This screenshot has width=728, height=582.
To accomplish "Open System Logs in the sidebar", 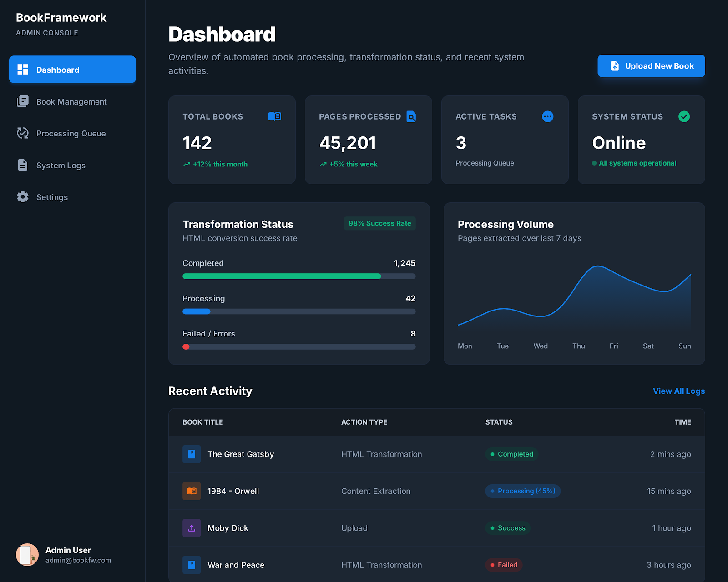I will pos(61,166).
